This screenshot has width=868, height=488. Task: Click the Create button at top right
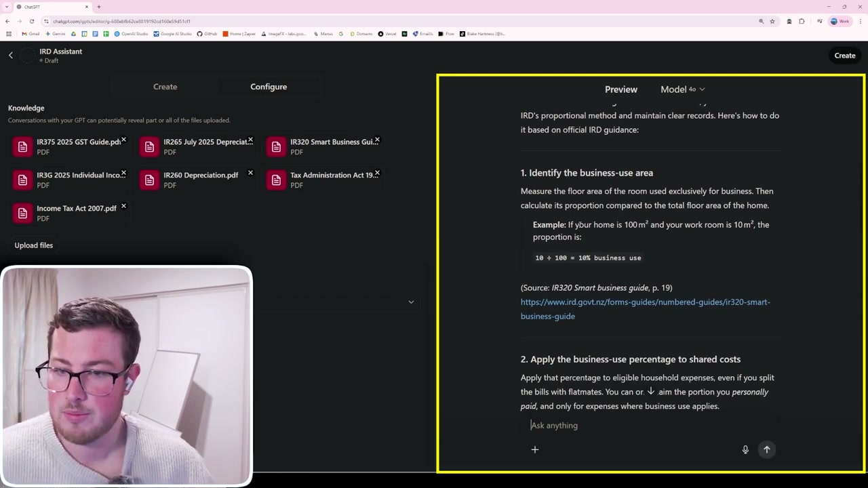click(x=845, y=56)
